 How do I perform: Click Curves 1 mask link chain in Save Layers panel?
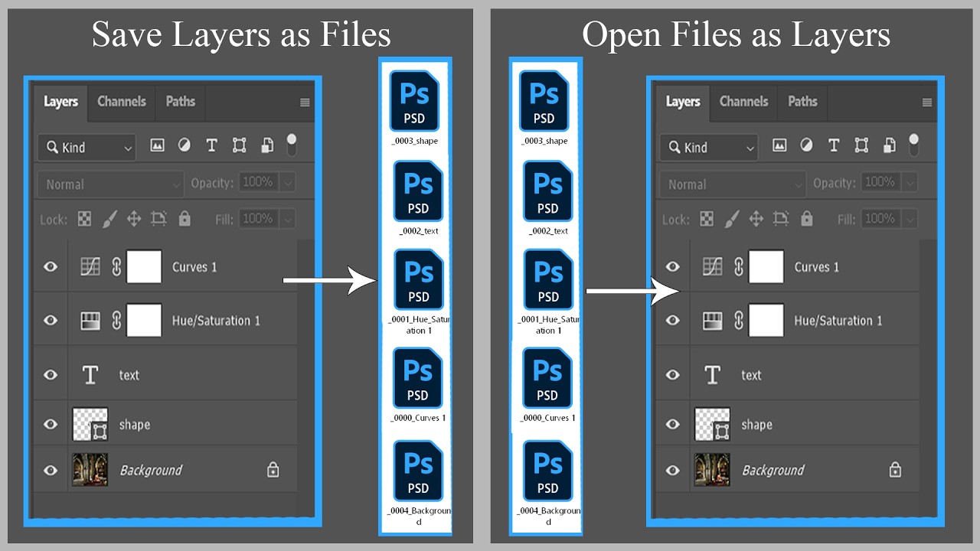click(116, 267)
